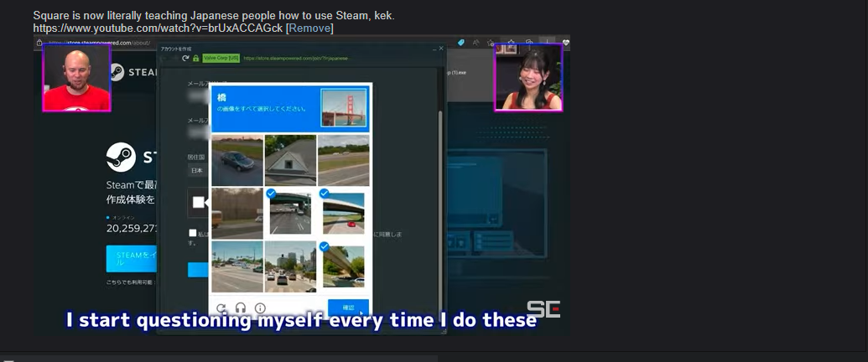Switch to the audio captcha via the headphones icon
The width and height of the screenshot is (868, 362).
click(x=240, y=308)
